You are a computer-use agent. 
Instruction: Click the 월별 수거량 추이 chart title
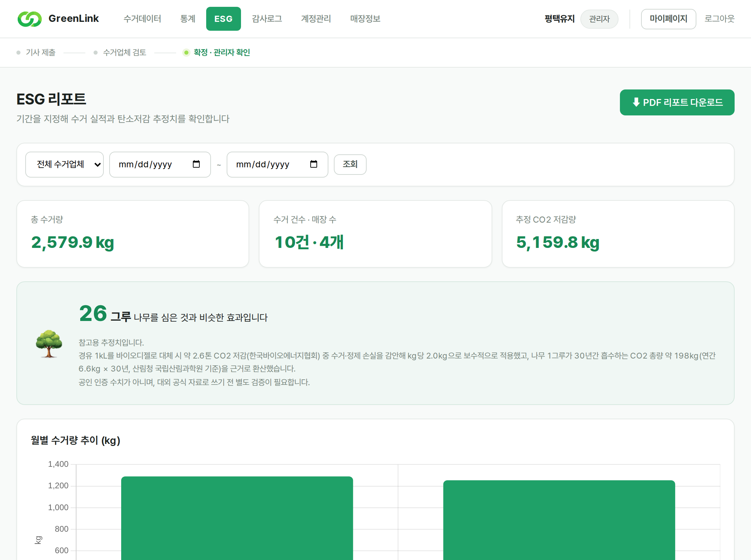[x=75, y=440]
